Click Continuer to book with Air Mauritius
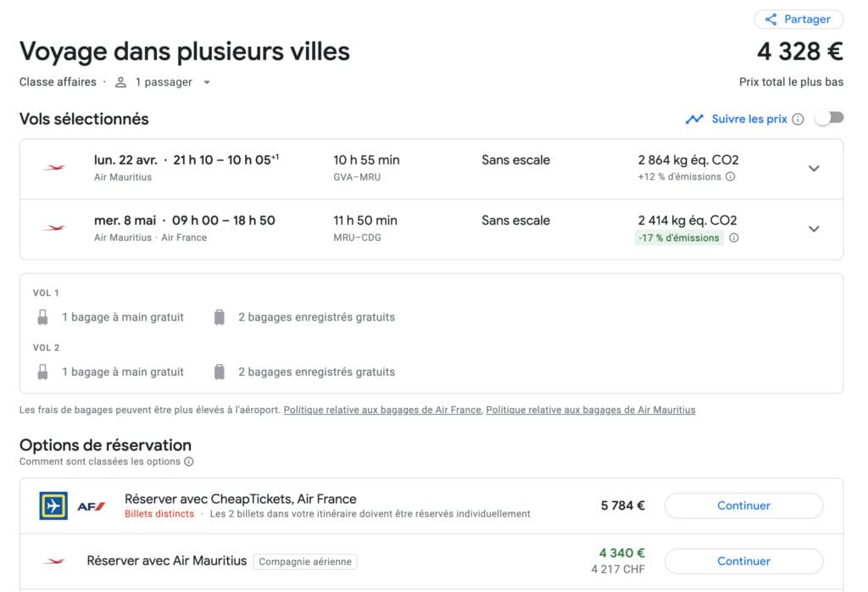This screenshot has height=592, width=868. 743,561
